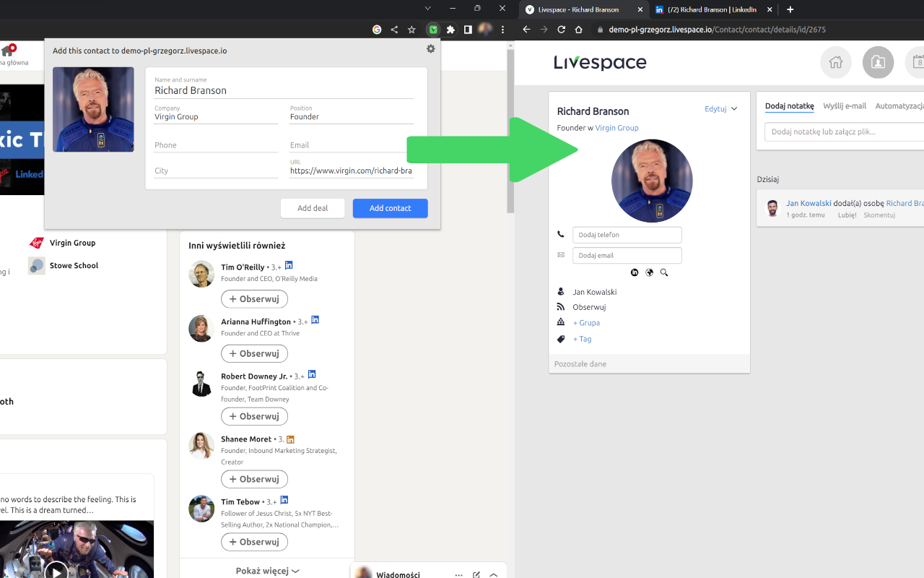Click the Edytuj link
The image size is (924, 578).
[715, 109]
